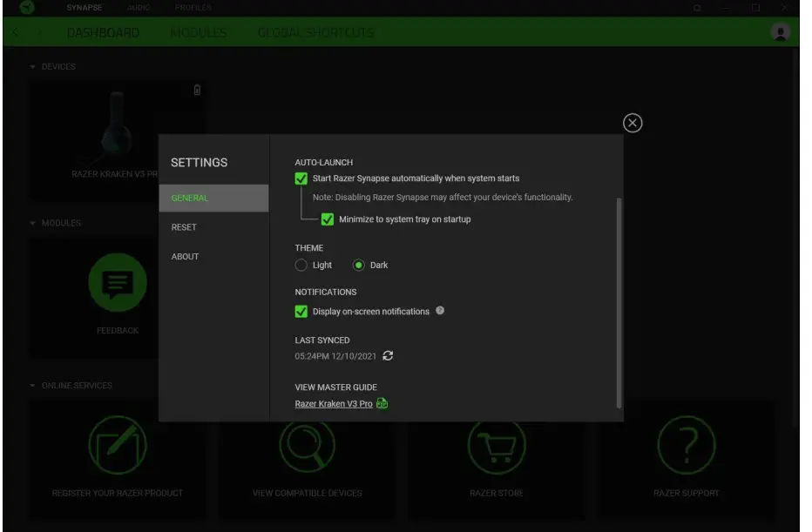
Task: Collapse the Online Services section arrow
Action: (x=33, y=386)
